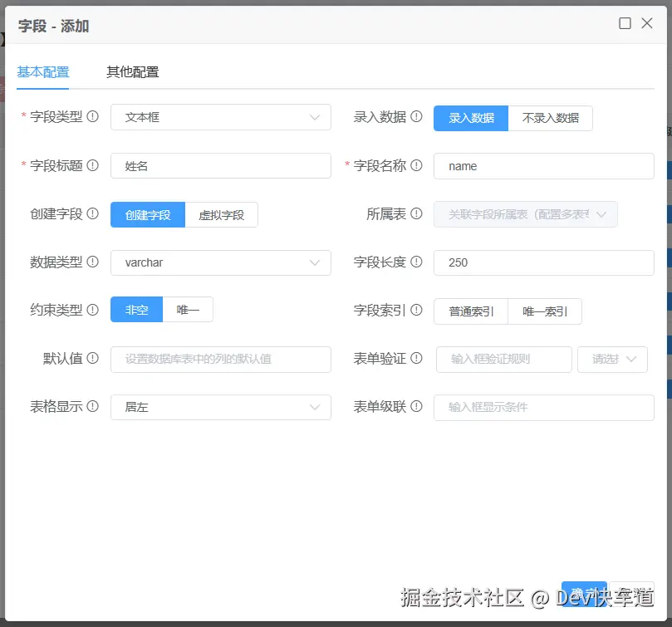Select 录入数据 option
This screenshot has width=672, height=627.
coord(471,118)
